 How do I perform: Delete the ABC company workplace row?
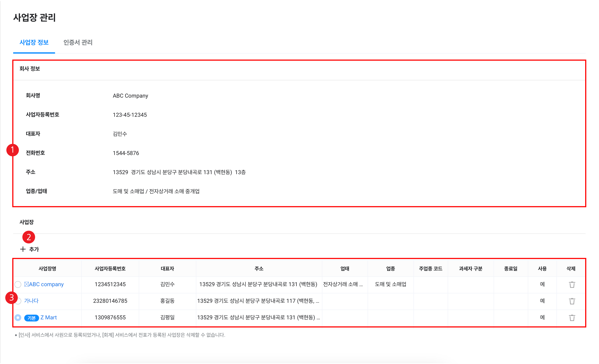tap(572, 284)
